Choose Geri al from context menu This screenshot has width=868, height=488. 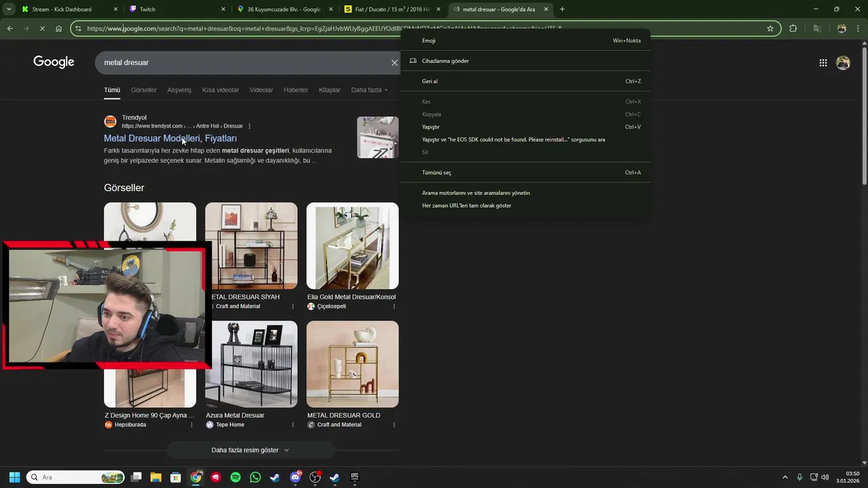pyautogui.click(x=526, y=81)
